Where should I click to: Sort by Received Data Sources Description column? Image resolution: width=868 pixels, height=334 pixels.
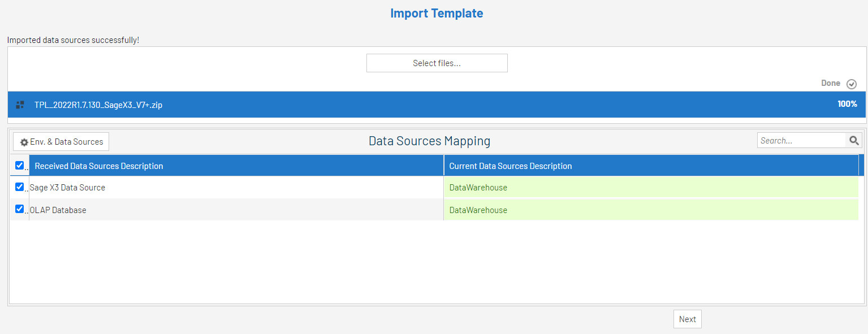(x=99, y=166)
